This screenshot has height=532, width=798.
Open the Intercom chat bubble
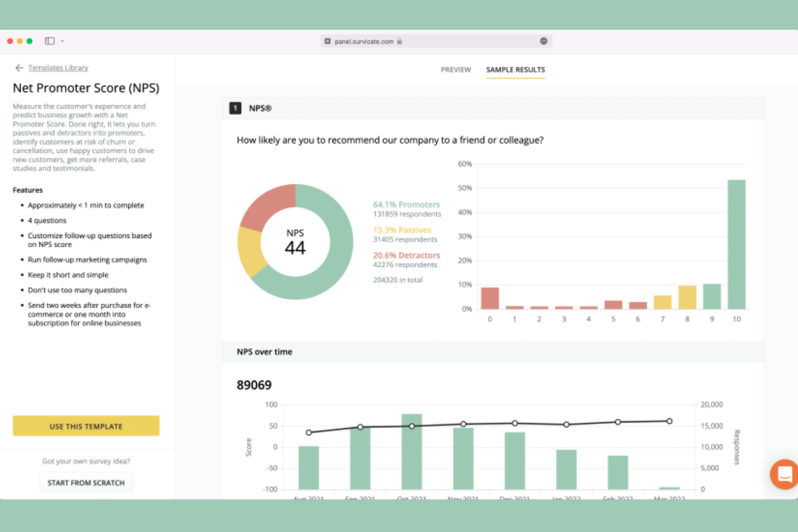[x=783, y=475]
